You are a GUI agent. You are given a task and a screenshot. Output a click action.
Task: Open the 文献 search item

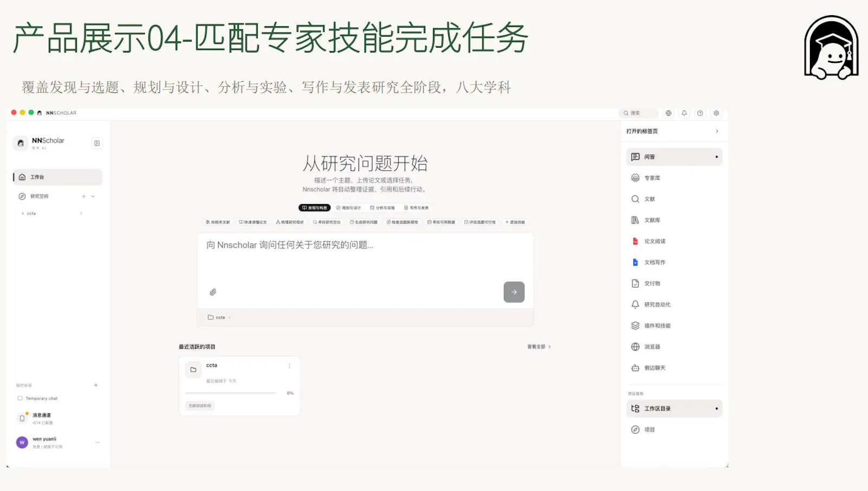(x=674, y=199)
